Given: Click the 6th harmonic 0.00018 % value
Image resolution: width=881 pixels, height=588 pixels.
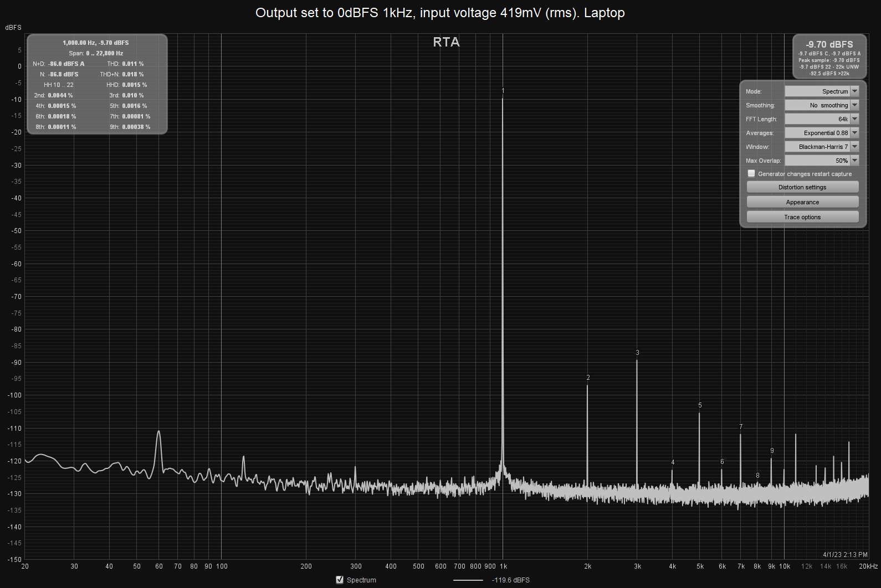Looking at the screenshot, I should pyautogui.click(x=62, y=116).
